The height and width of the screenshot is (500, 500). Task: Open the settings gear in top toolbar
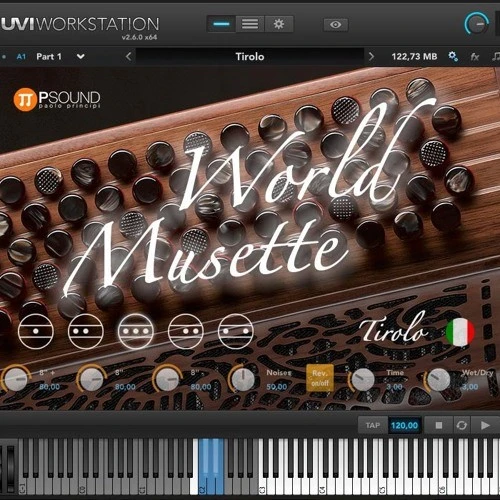click(279, 24)
